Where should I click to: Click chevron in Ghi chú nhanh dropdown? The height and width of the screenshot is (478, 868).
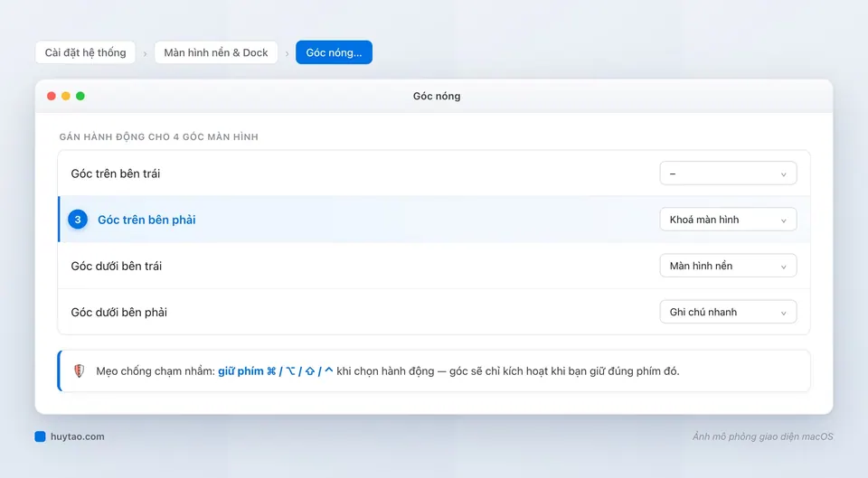(783, 314)
